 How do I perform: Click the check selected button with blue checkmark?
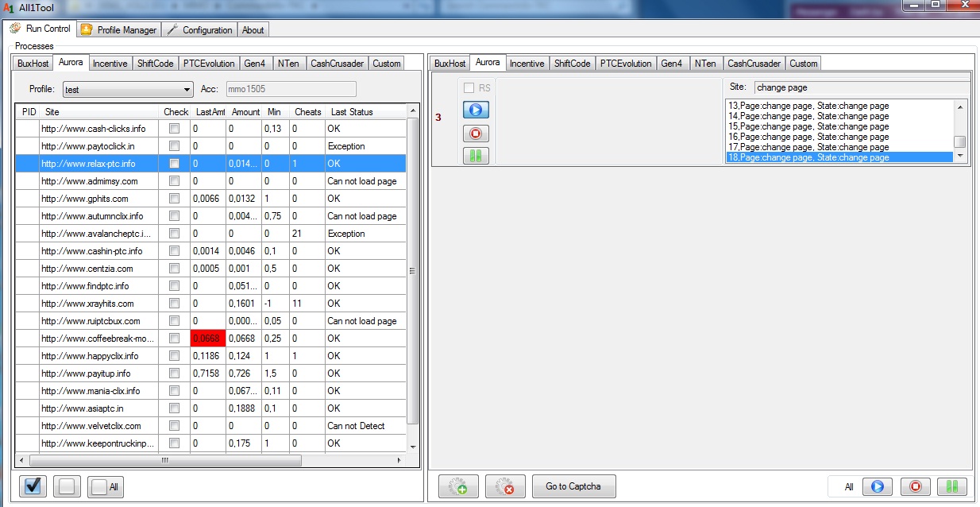32,486
